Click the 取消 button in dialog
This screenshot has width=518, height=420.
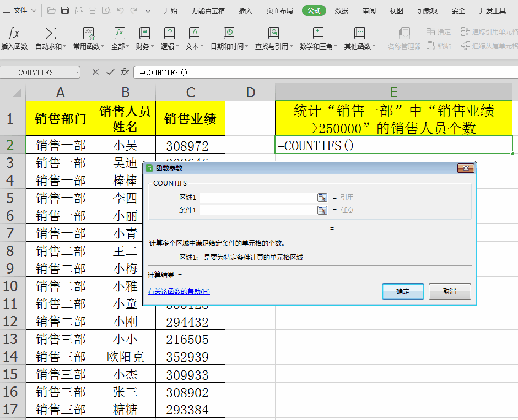[x=450, y=292]
